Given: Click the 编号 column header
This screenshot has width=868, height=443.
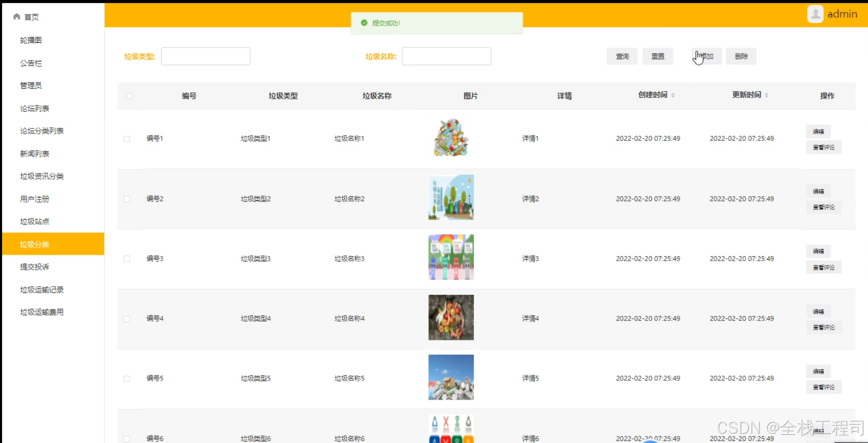Looking at the screenshot, I should click(x=189, y=96).
